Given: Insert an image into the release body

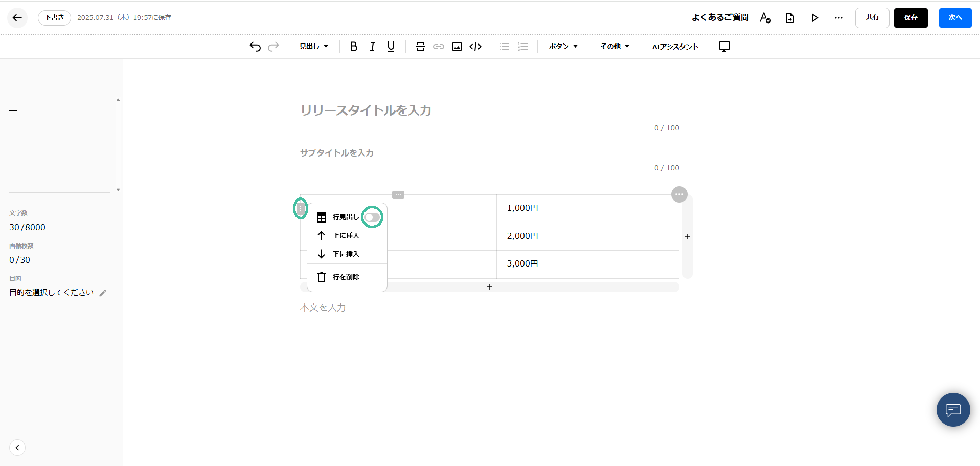Looking at the screenshot, I should pos(457,46).
